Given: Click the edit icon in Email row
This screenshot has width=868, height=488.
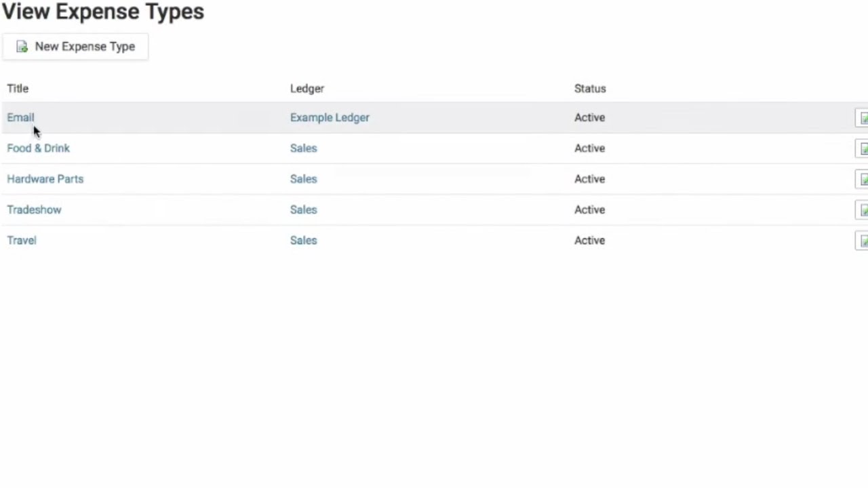Looking at the screenshot, I should (862, 118).
